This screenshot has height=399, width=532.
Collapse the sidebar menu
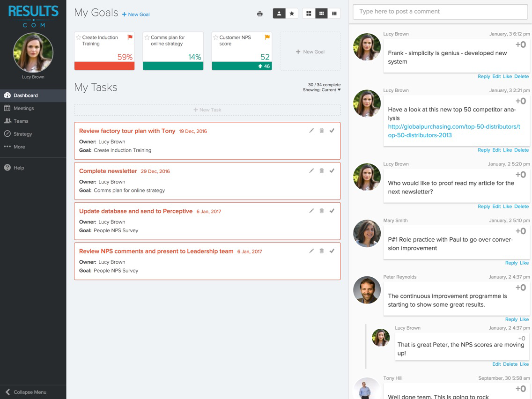(x=33, y=392)
